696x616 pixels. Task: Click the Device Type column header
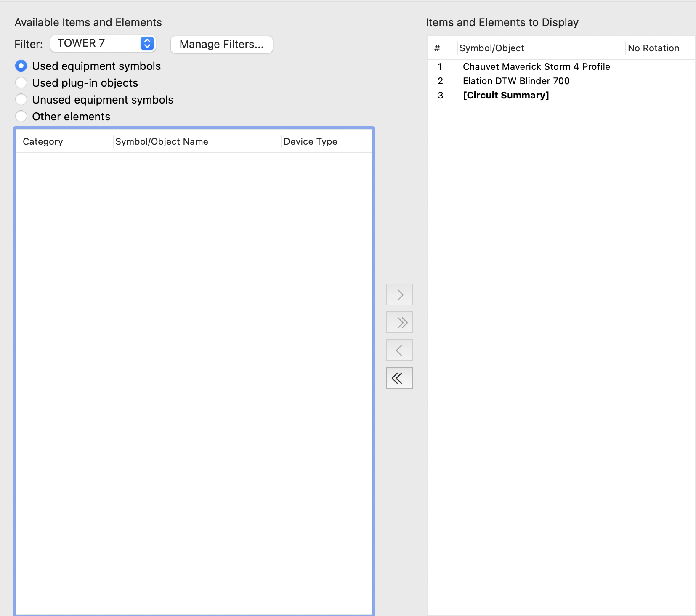310,142
